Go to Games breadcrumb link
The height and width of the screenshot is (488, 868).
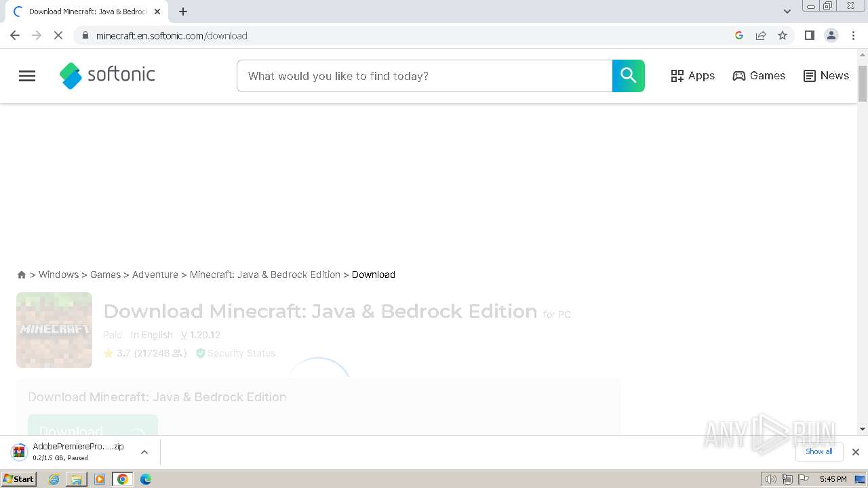pos(105,274)
